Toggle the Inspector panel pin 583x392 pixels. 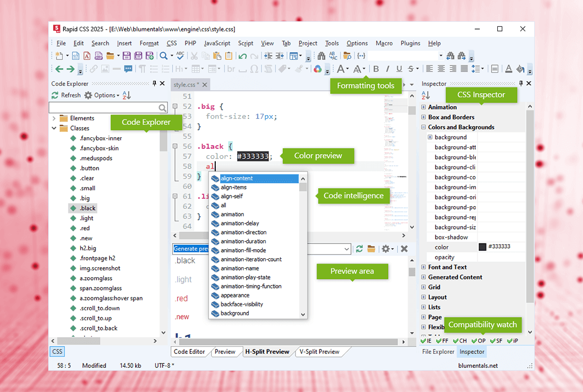pyautogui.click(x=521, y=83)
